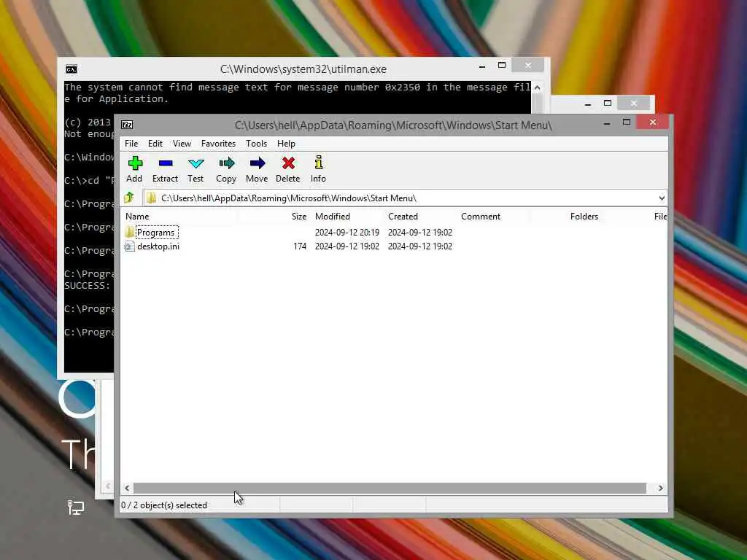Click the Move toolbar icon
Viewport: 747px width, 560px height.
click(x=258, y=163)
